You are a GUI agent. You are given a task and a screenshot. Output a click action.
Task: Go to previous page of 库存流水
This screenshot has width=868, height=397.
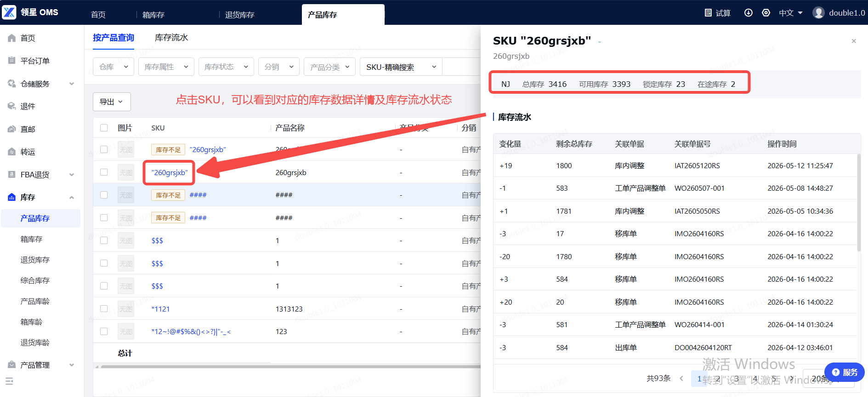click(681, 379)
